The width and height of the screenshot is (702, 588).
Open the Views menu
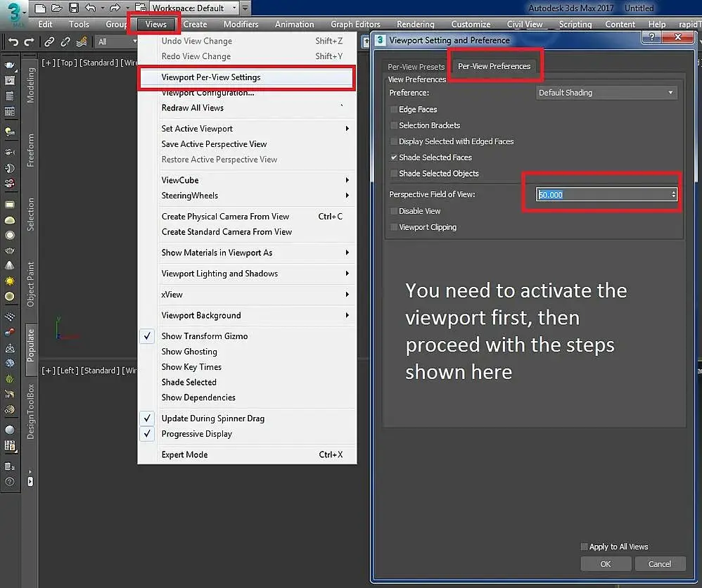(155, 25)
